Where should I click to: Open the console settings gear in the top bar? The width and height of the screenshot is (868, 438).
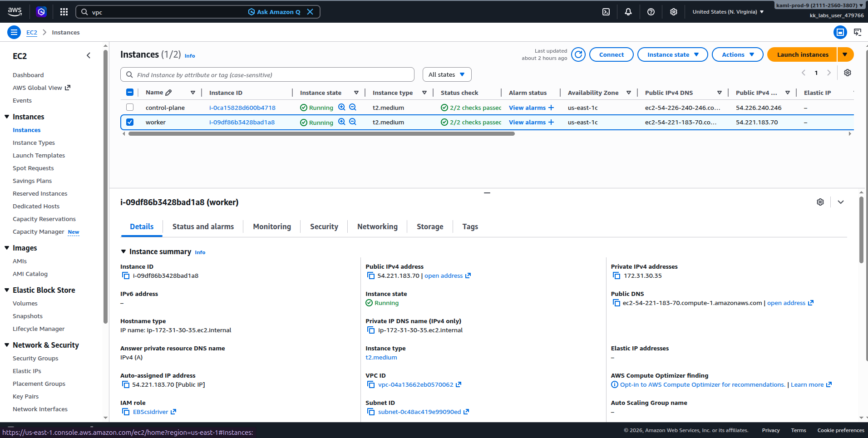pos(674,12)
